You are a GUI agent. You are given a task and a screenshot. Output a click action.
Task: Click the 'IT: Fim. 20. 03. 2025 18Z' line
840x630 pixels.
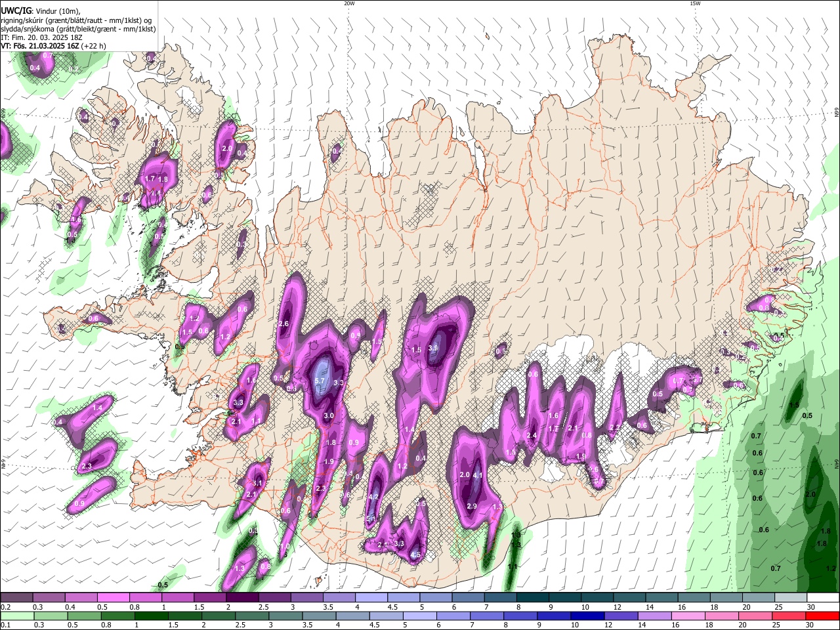coord(41,37)
